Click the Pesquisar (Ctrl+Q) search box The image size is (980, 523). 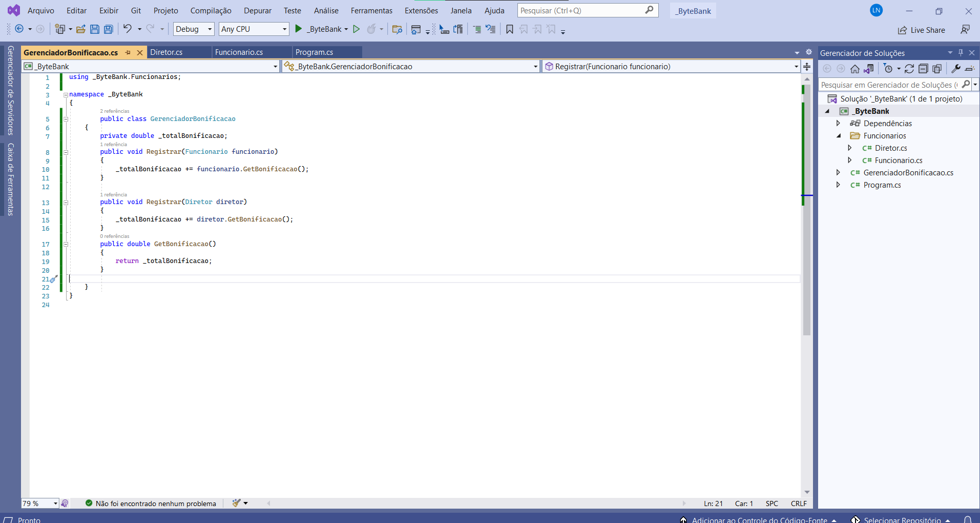click(588, 10)
